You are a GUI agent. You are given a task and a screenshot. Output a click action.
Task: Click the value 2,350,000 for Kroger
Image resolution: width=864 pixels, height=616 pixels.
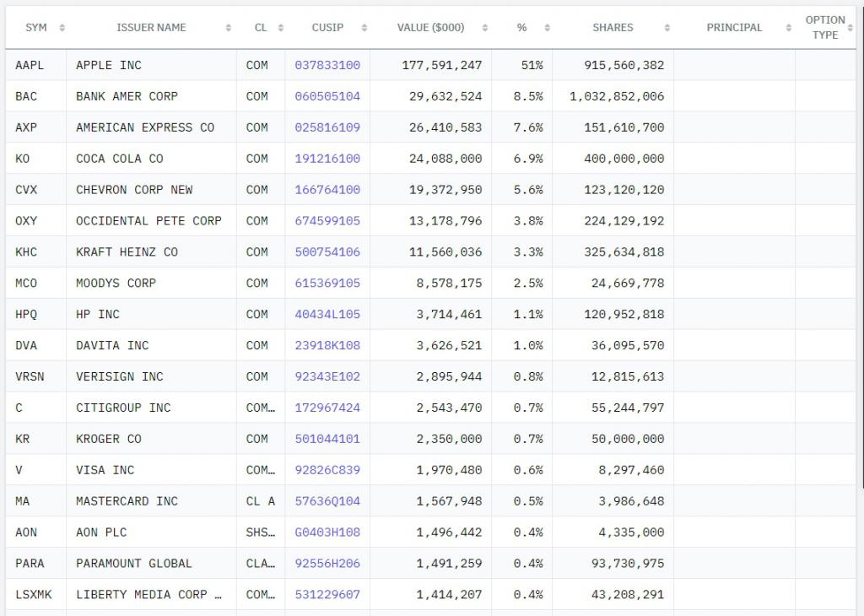click(x=449, y=439)
